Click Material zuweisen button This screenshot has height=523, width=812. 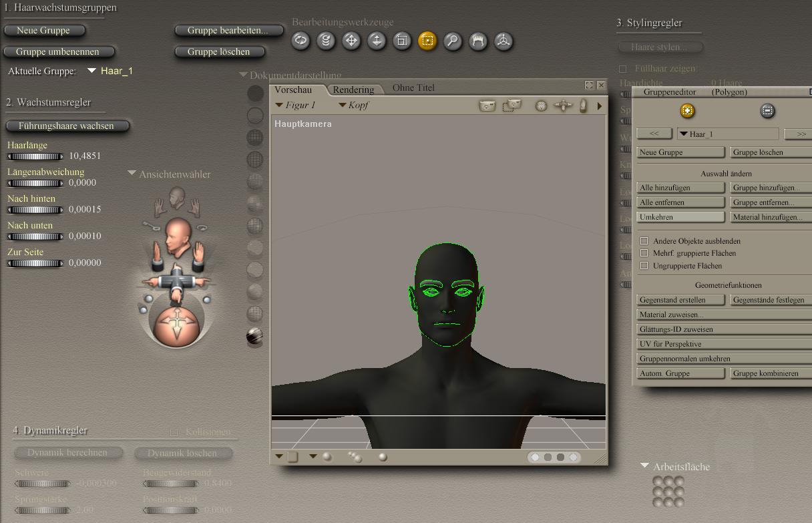click(x=725, y=315)
